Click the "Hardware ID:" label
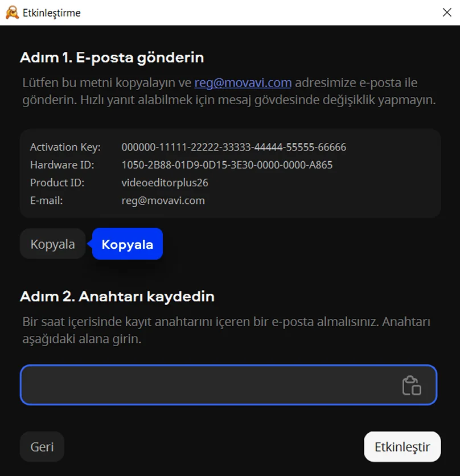 62,165
